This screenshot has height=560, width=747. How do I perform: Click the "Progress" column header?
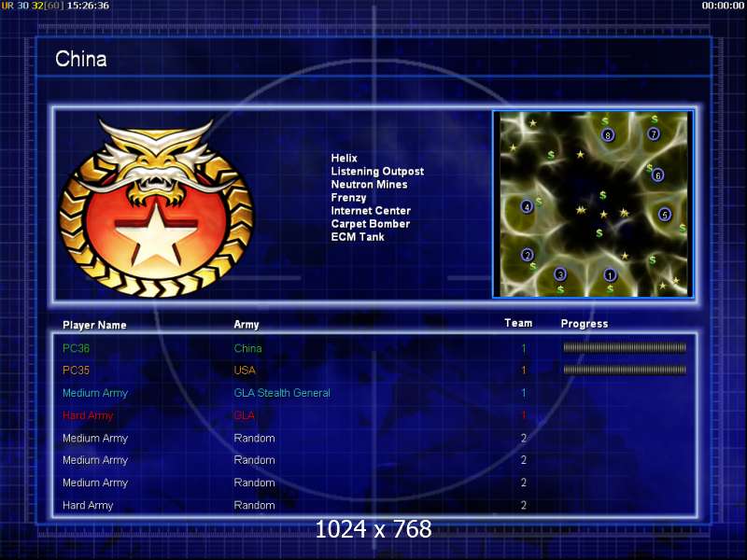[585, 324]
